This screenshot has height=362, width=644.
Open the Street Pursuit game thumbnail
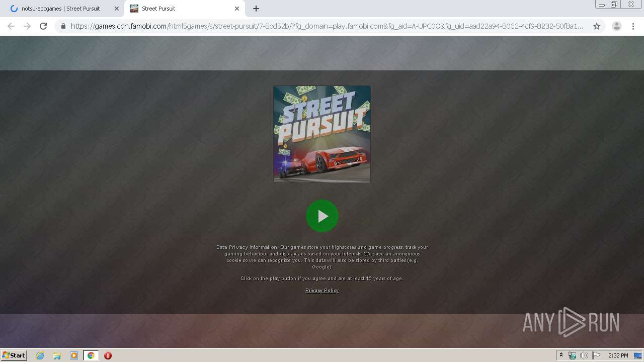[x=322, y=134]
